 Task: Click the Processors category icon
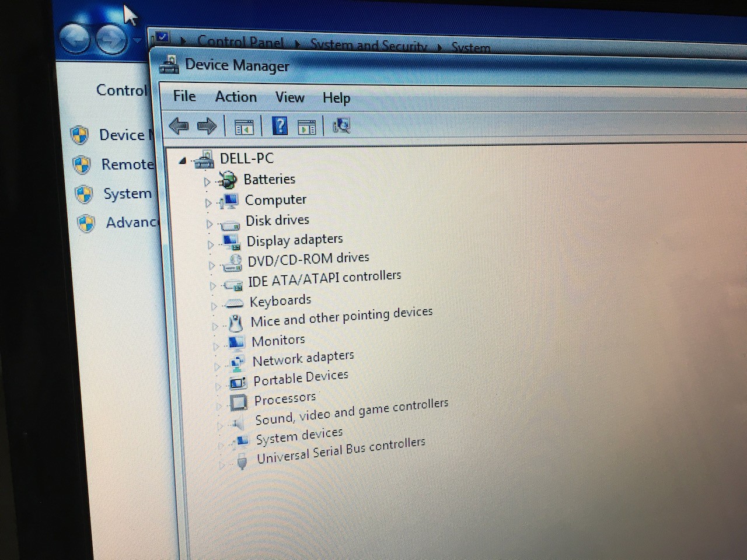pos(239,402)
